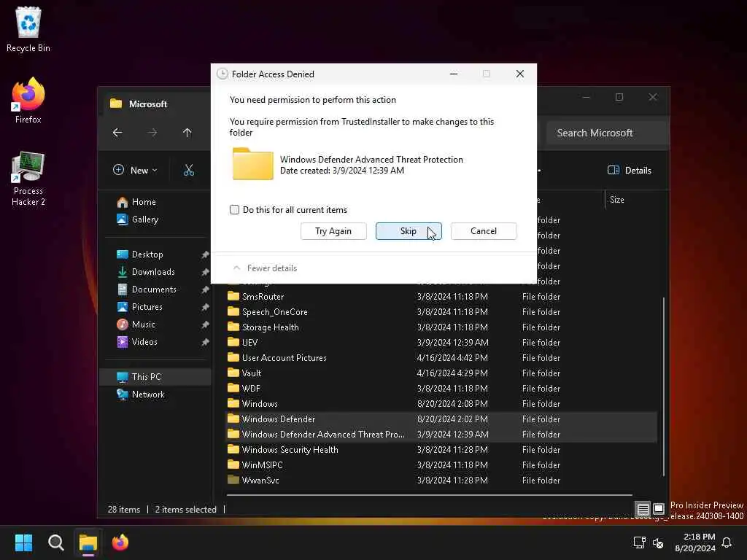Click the '2 items selected' status text
The width and height of the screenshot is (747, 560).
click(186, 510)
